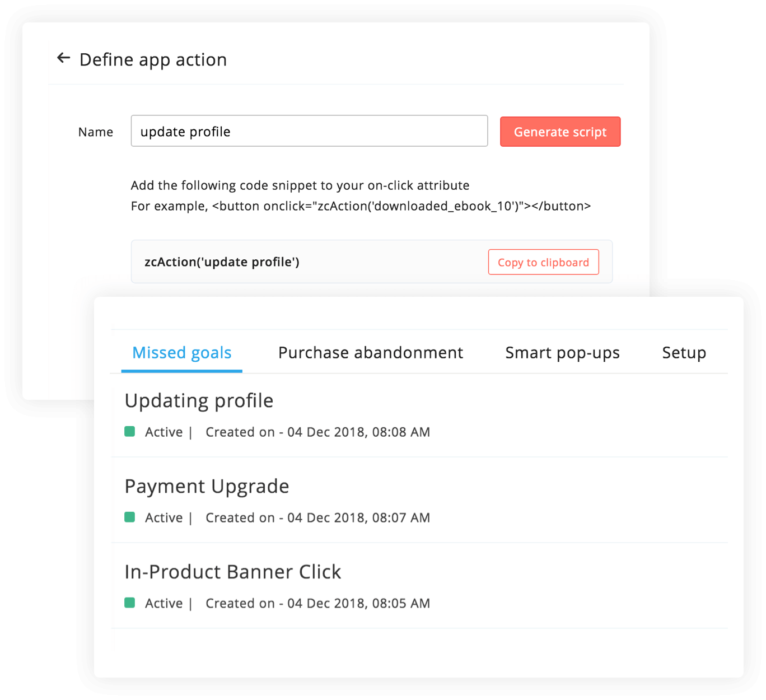Click the Define app action heading
Viewport: 766px width, 700px height.
coord(153,59)
